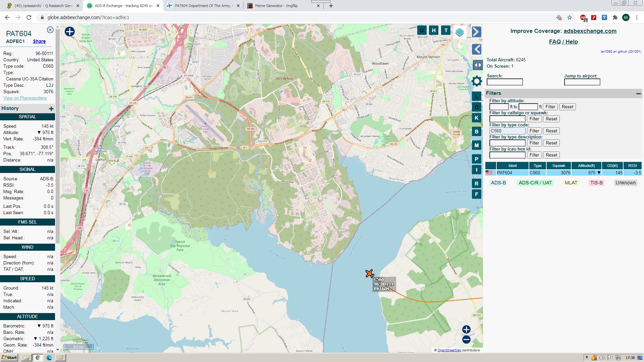Open the Extensions puzzle menu
644x362 pixels.
pos(615,17)
